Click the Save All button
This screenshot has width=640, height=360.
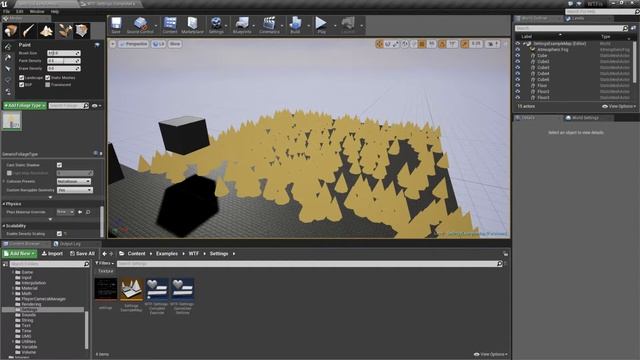(x=82, y=253)
